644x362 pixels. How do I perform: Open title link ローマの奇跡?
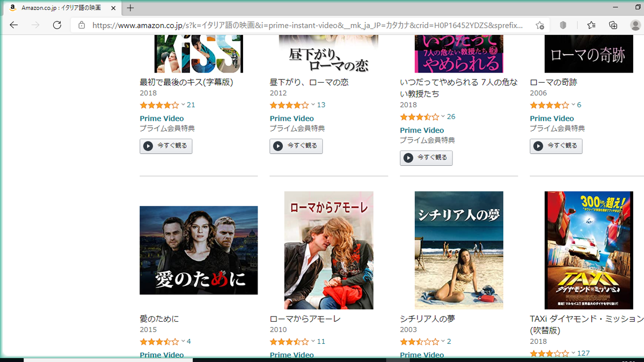tap(553, 82)
